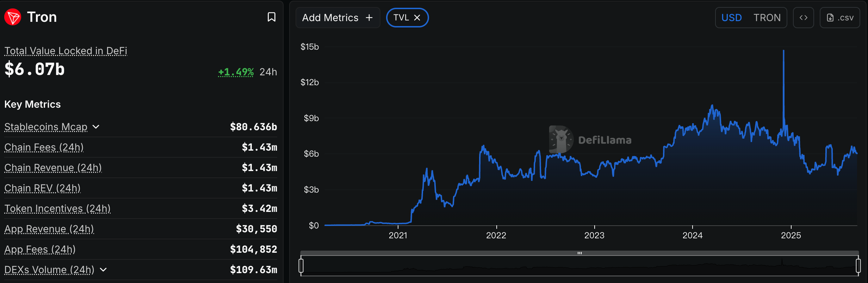
Task: Click the left handle of the time range slider
Action: 301,266
